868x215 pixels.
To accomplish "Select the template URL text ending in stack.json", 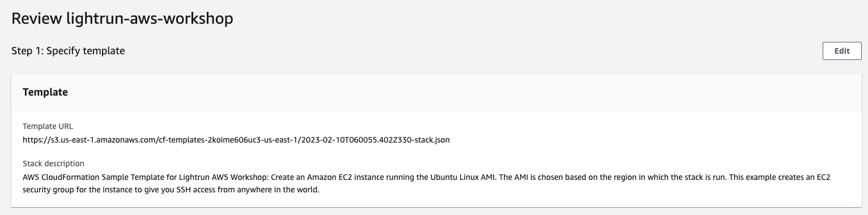I will coord(236,139).
